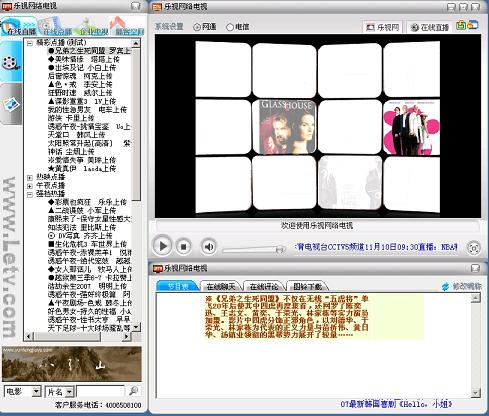Select the 二战谍妓 entry

(x=82, y=211)
